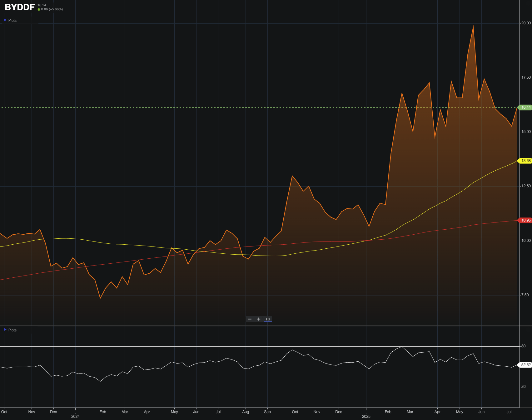Click the dashed green current price line

[x=187, y=107]
